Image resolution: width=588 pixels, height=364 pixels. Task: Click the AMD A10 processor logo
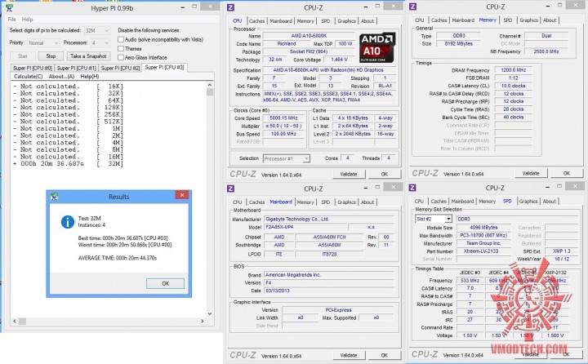click(376, 47)
